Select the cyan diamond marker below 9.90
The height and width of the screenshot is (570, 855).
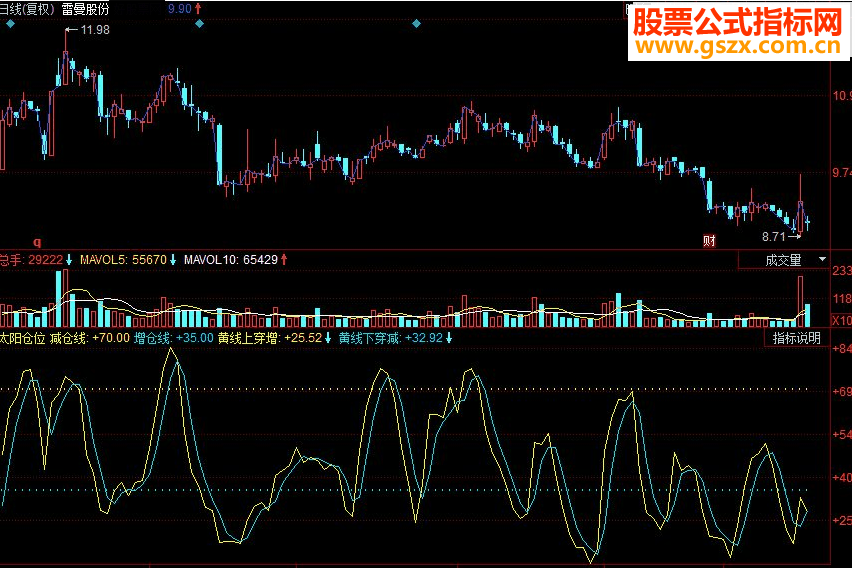tap(200, 23)
